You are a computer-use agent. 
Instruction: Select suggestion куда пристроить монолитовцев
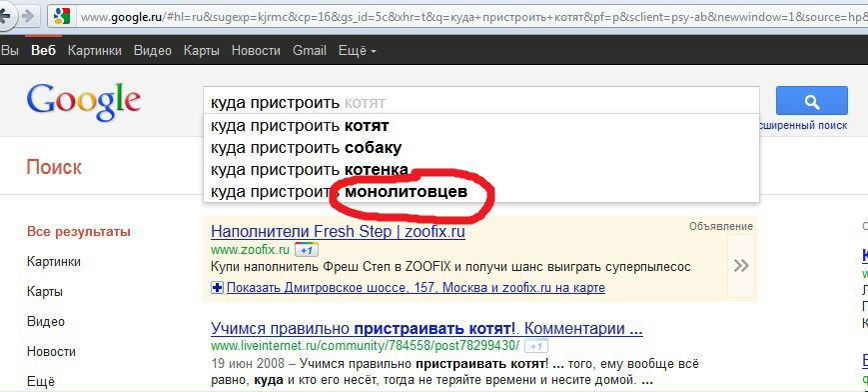pos(481,192)
